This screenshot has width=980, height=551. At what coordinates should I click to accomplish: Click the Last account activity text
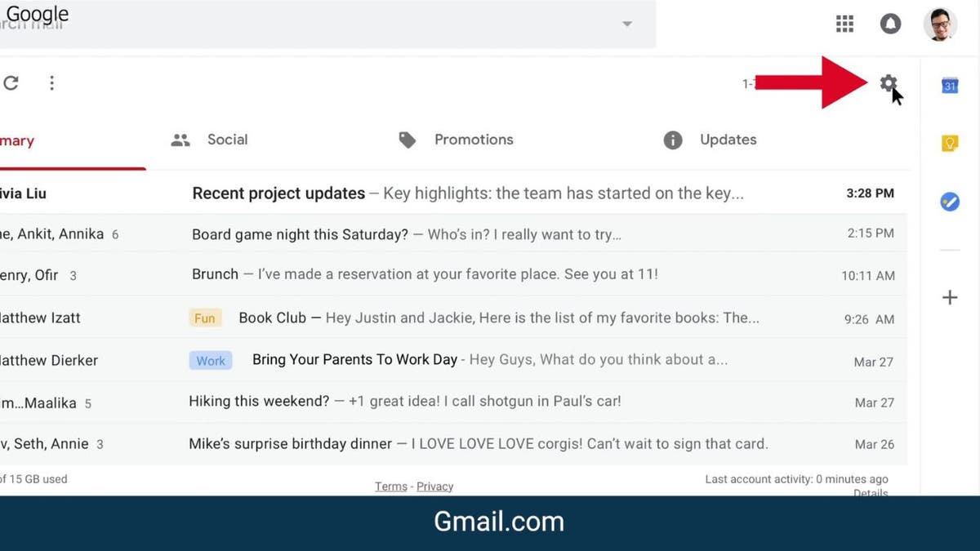coord(796,479)
